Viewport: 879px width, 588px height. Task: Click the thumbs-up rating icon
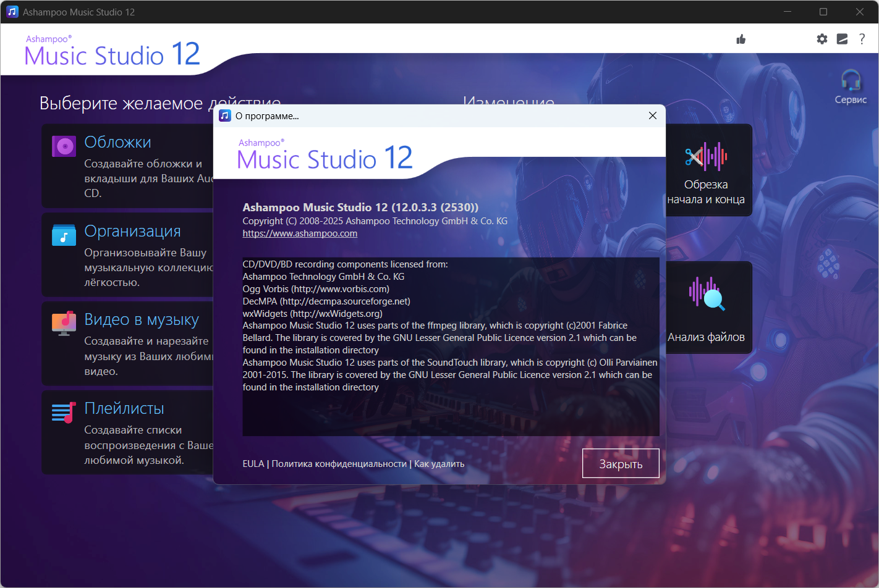741,40
